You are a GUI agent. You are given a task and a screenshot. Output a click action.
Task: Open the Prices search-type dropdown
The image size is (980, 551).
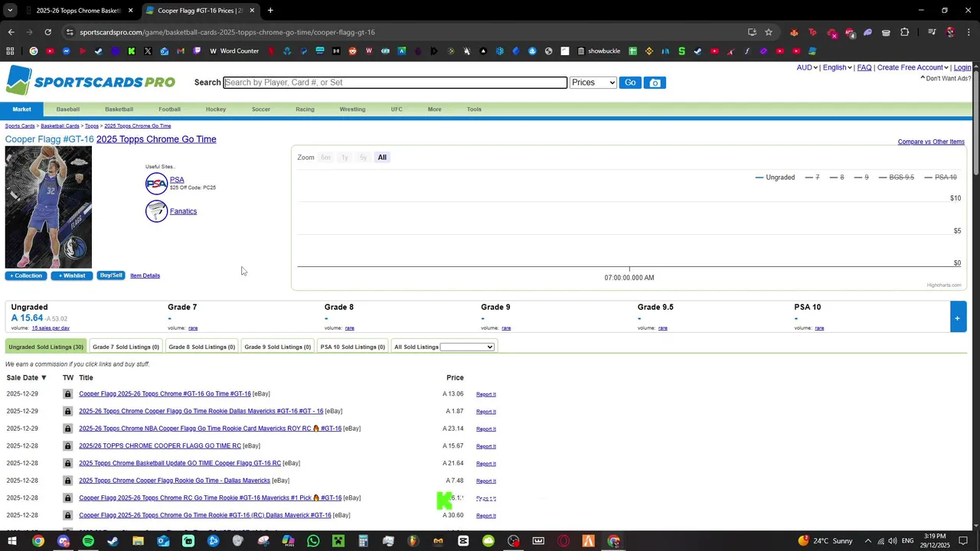(x=593, y=83)
